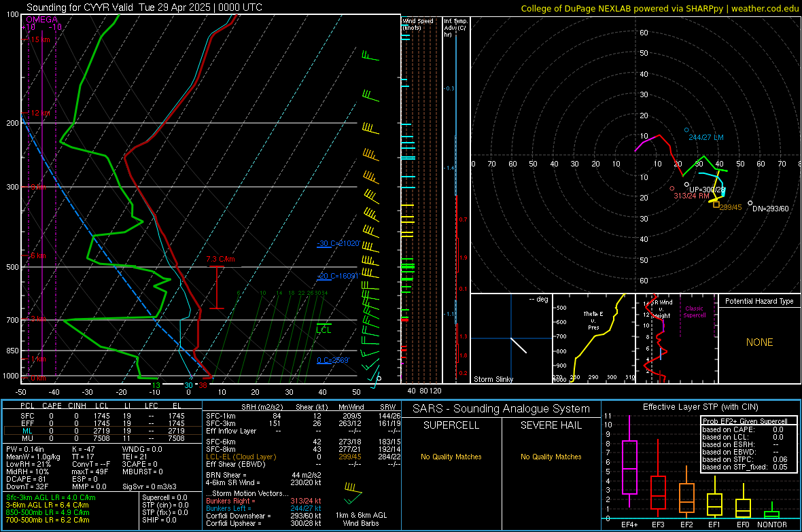Click the 'Eff Shear (EBWD)' row label
This screenshot has width=802, height=532.
[235, 464]
